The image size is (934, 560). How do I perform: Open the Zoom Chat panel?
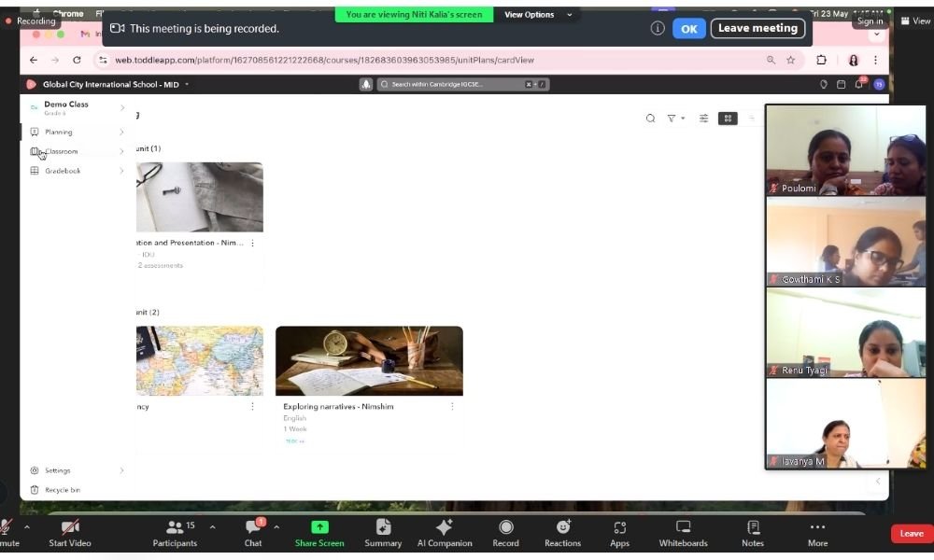pyautogui.click(x=253, y=533)
